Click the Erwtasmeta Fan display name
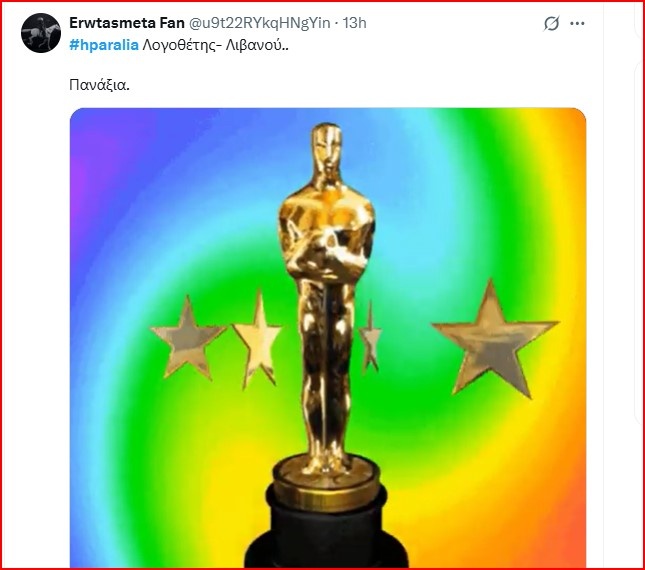The width and height of the screenshot is (645, 570). (127, 23)
